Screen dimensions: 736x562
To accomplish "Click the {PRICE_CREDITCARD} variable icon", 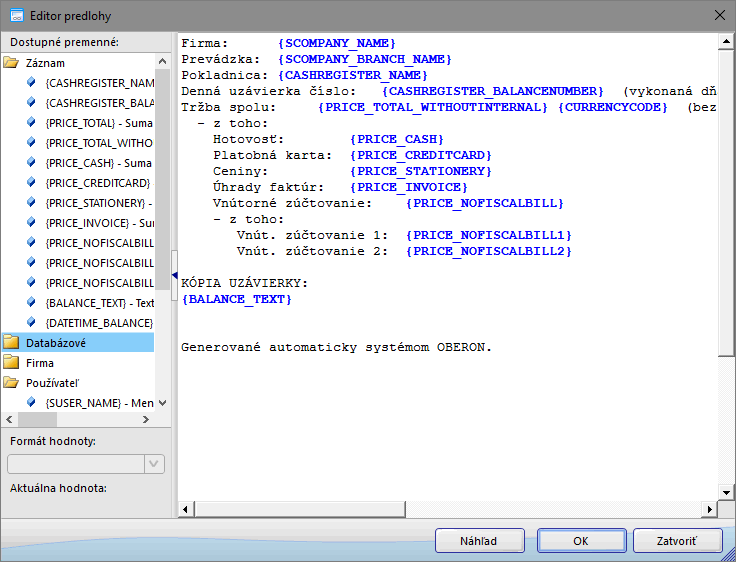I will [x=32, y=183].
